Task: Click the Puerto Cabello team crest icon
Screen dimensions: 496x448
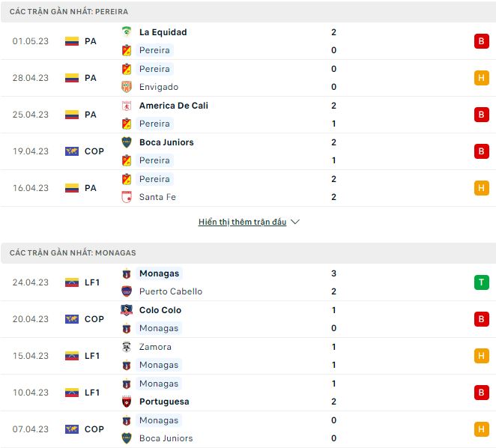Action: (x=126, y=291)
